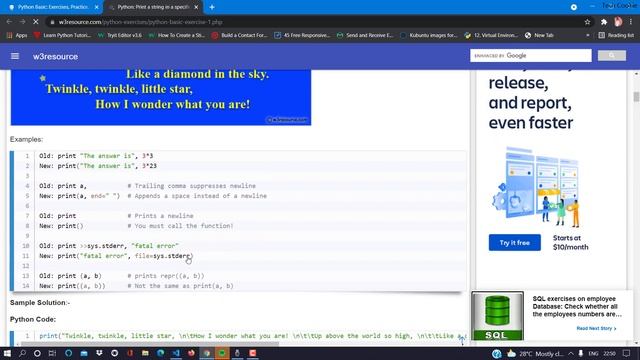Focus the Google custom search field

531,56
